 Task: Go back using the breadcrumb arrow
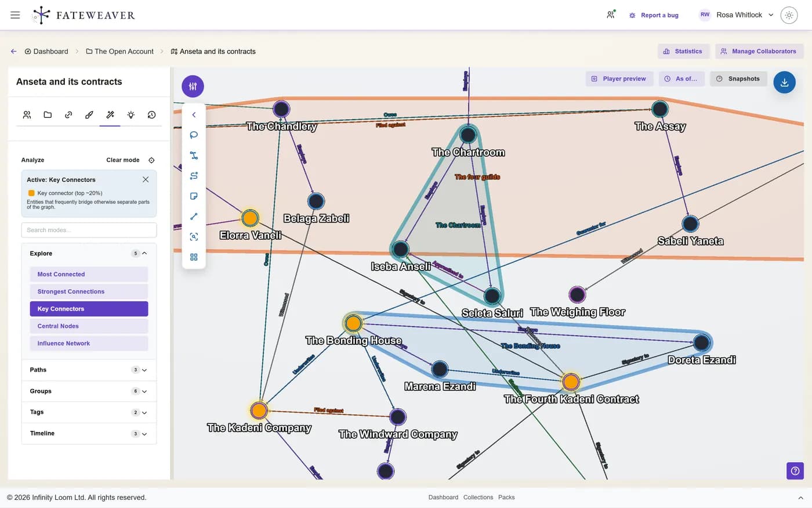click(x=13, y=51)
